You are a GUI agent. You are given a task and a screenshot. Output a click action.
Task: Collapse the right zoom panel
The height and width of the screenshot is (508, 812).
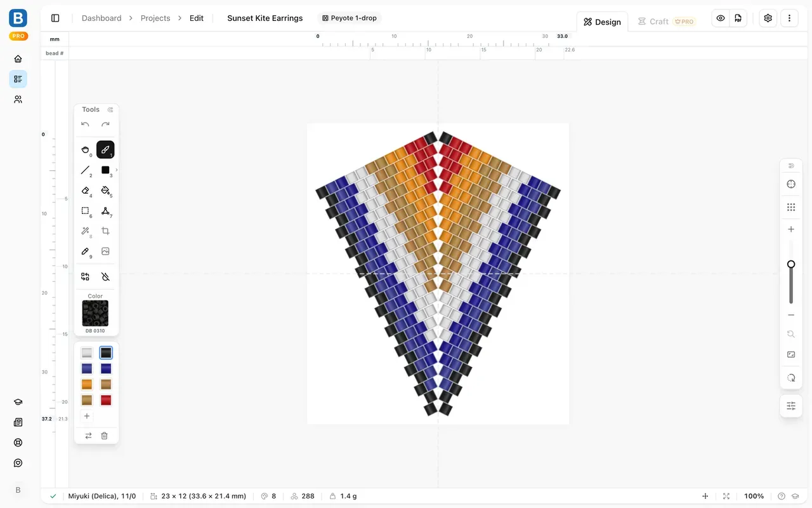791,166
